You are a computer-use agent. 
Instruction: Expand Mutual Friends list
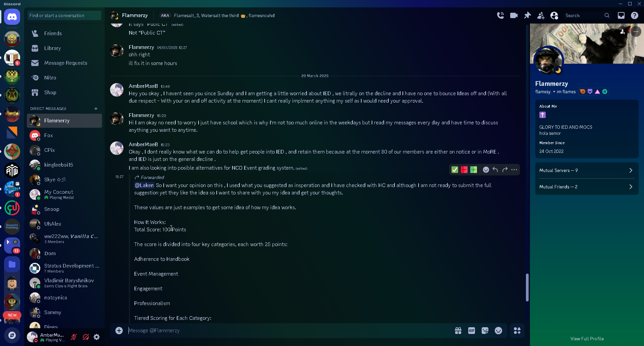(587, 187)
